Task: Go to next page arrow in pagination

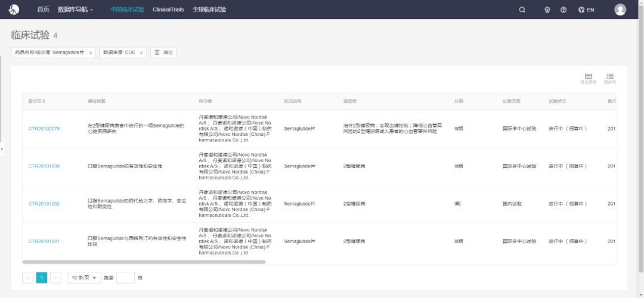Action: (x=56, y=278)
